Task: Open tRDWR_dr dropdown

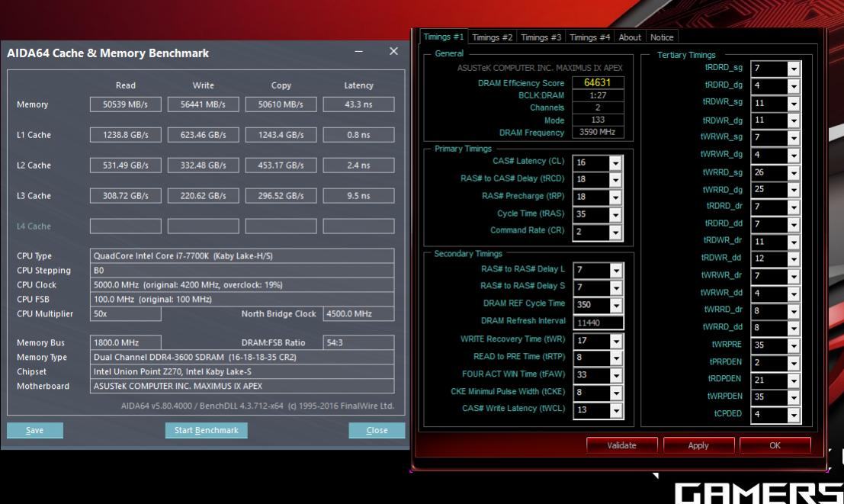Action: click(794, 242)
